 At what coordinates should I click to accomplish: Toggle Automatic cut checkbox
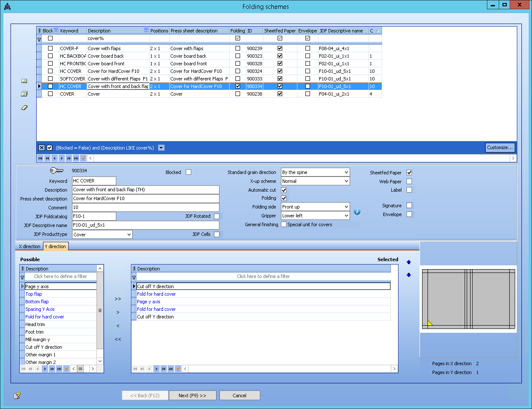point(284,190)
